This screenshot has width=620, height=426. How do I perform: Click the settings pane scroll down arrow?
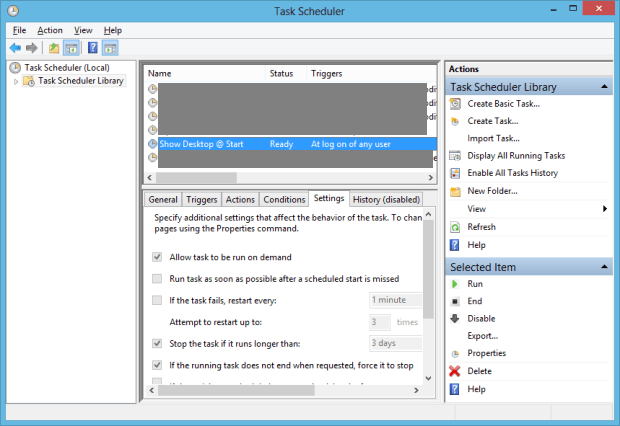[428, 379]
